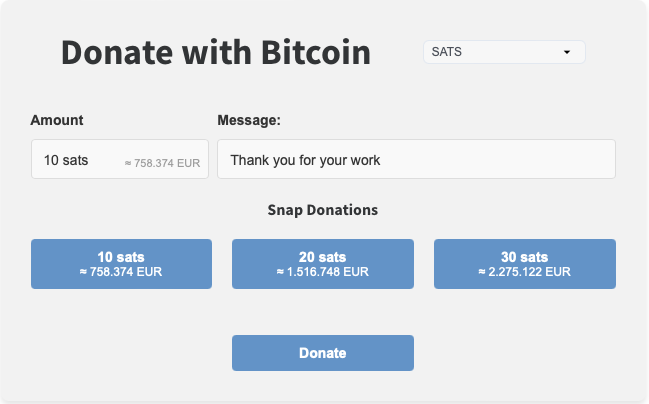Click the Message text field
This screenshot has height=404, width=649.
416,160
